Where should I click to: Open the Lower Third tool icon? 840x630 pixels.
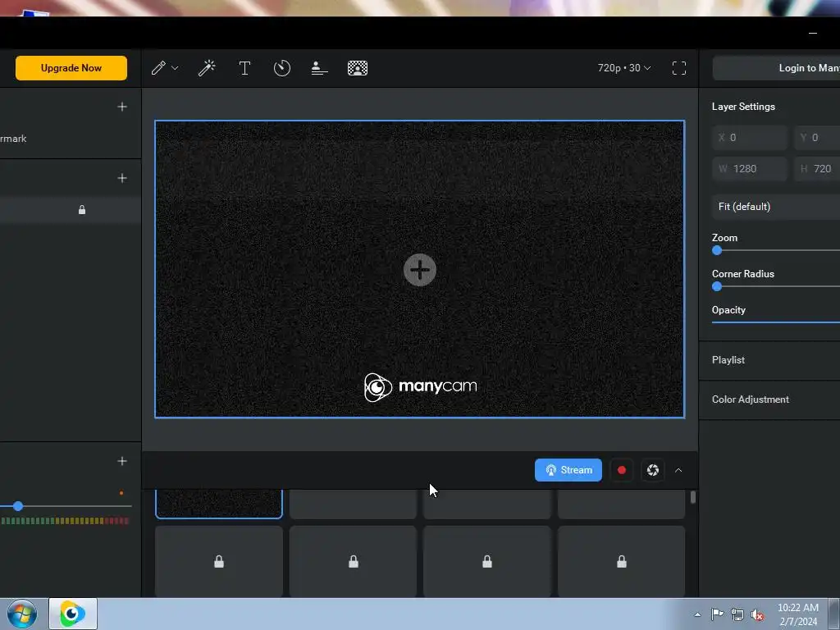tap(319, 68)
